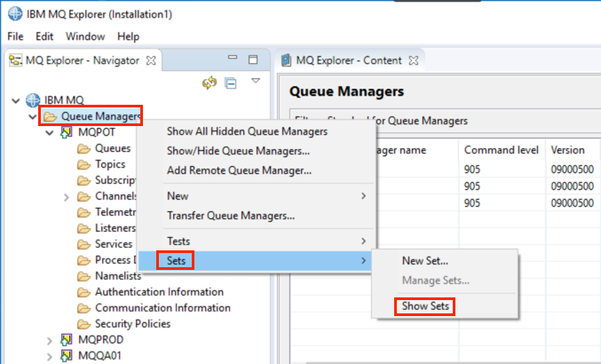The height and width of the screenshot is (364, 601).
Task: Click the Navigator view icon on its tab
Action: coord(15,60)
